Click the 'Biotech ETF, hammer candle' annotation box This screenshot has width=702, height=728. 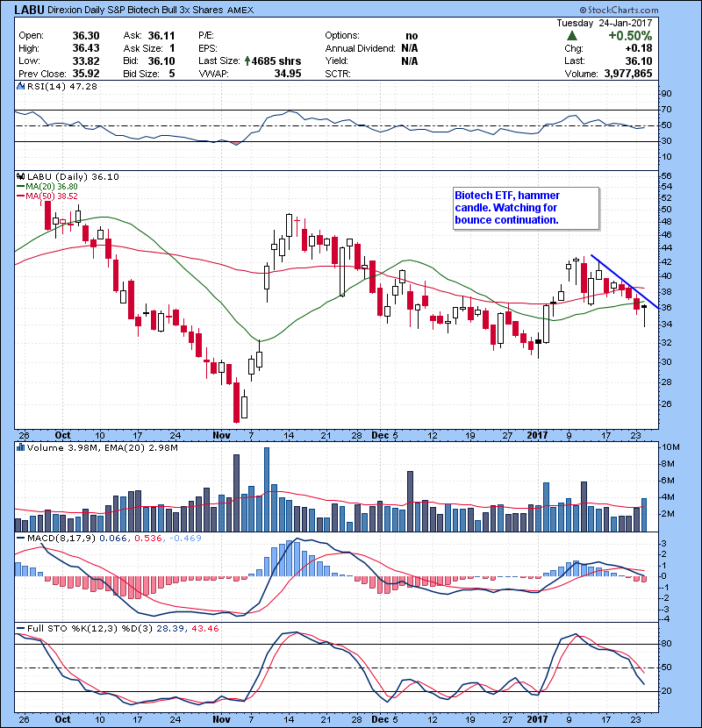pos(526,208)
